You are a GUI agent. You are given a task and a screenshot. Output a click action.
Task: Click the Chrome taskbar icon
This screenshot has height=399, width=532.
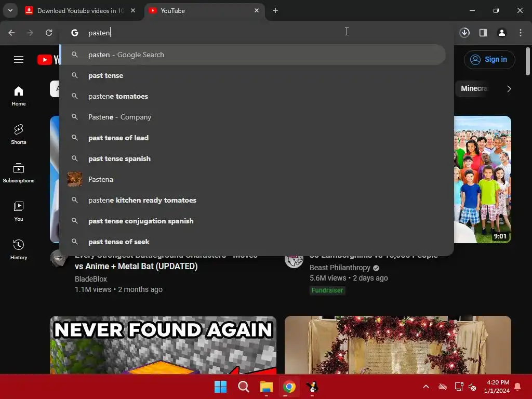coord(289,387)
